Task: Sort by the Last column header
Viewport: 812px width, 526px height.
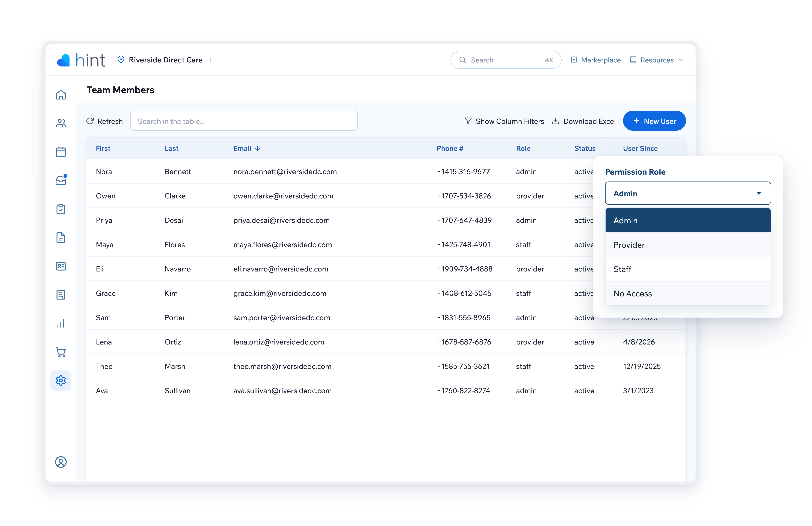Action: point(171,148)
